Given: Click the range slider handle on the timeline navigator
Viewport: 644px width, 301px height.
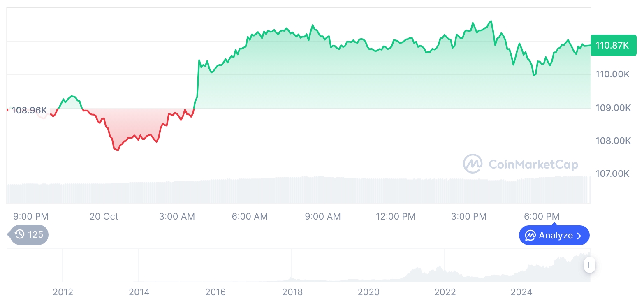Looking at the screenshot, I should pos(590,265).
